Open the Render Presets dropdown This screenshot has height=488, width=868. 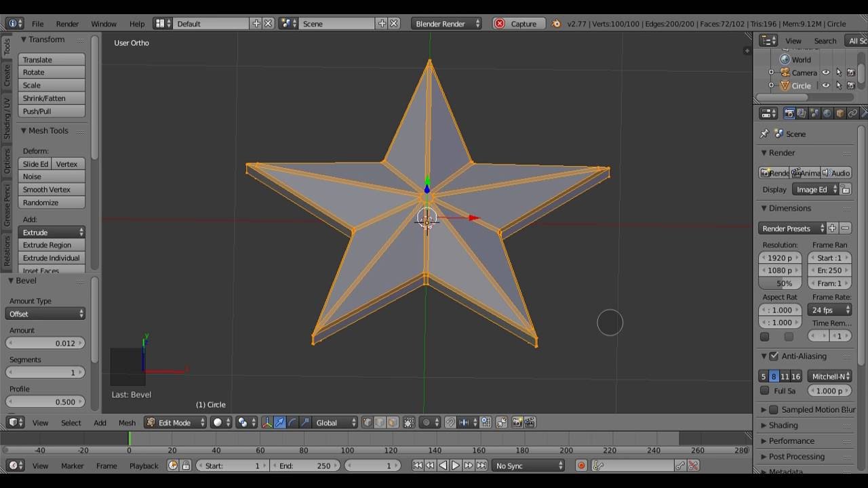[x=792, y=228]
